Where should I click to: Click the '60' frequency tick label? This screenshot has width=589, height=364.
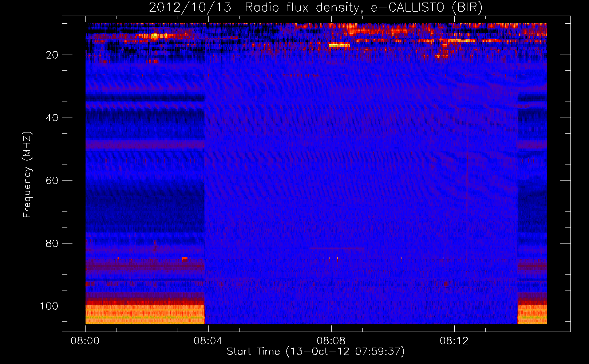point(52,181)
